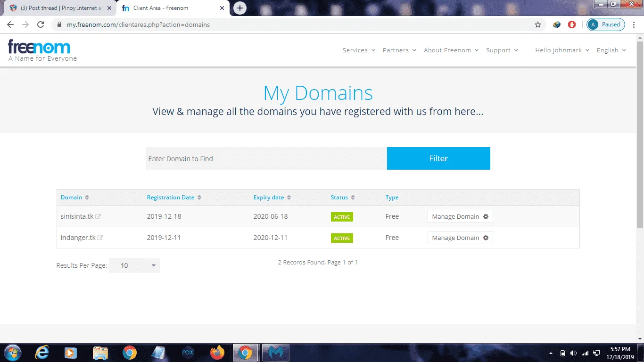Launch Internet Explorer from taskbar
This screenshot has width=644, height=362.
tap(42, 353)
